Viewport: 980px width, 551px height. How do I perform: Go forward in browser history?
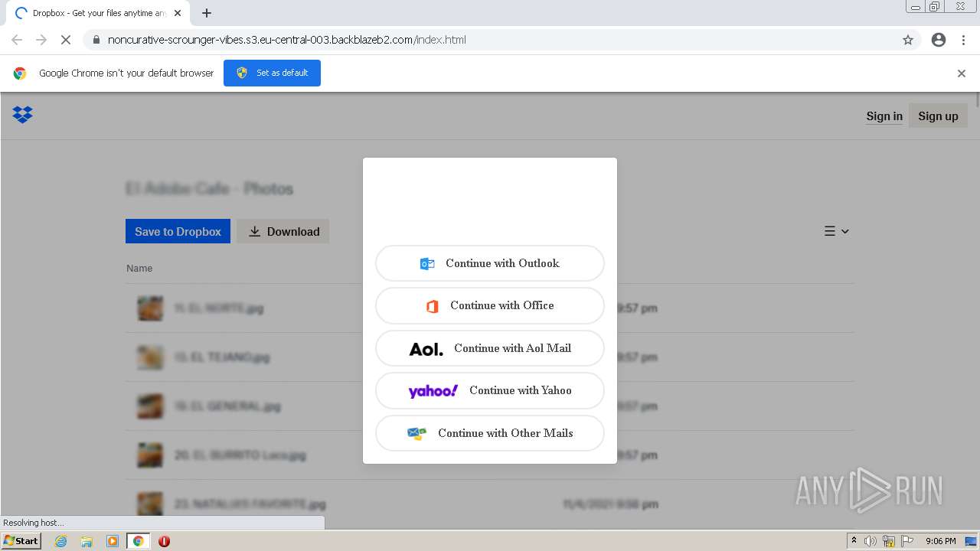tap(41, 40)
